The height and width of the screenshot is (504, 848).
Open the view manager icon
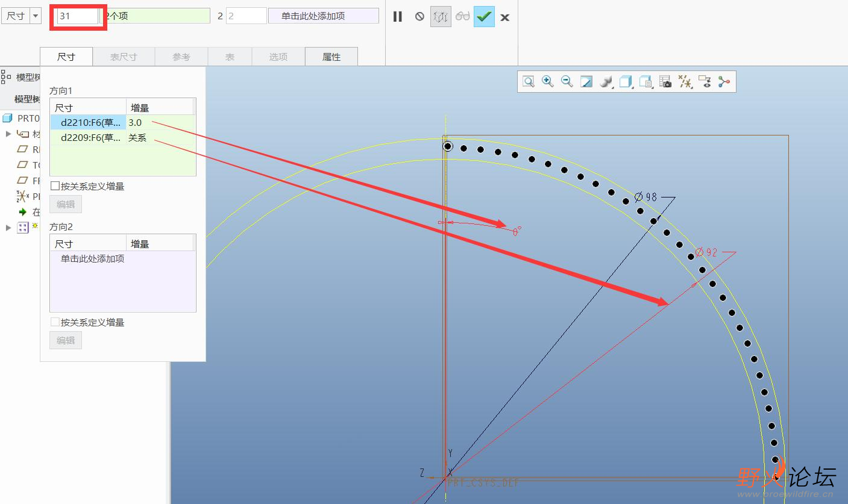point(645,82)
